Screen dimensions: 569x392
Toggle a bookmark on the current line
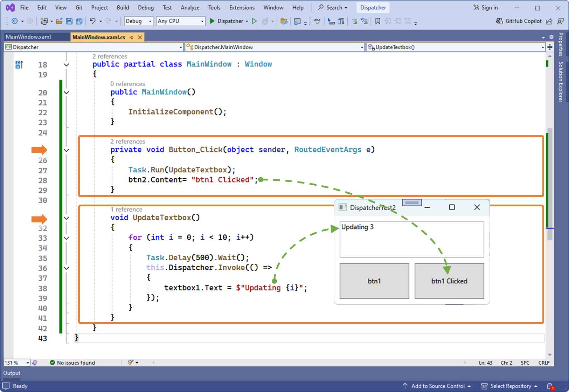click(x=378, y=21)
